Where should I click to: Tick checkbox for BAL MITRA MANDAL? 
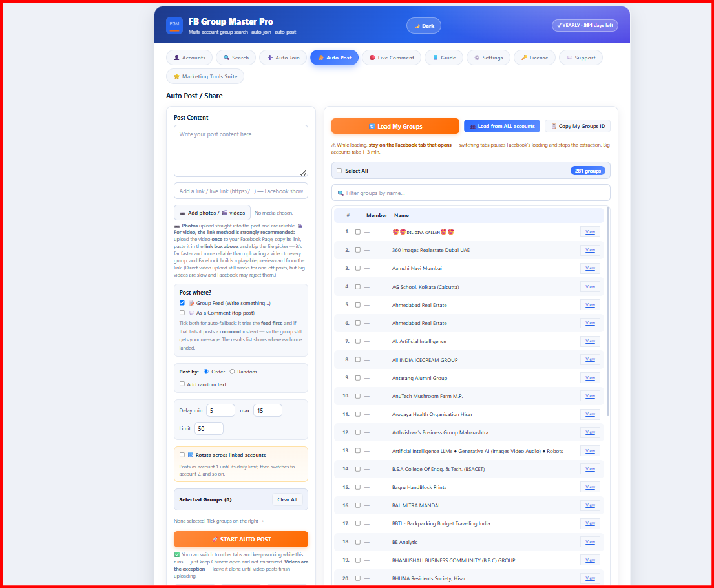pyautogui.click(x=358, y=505)
